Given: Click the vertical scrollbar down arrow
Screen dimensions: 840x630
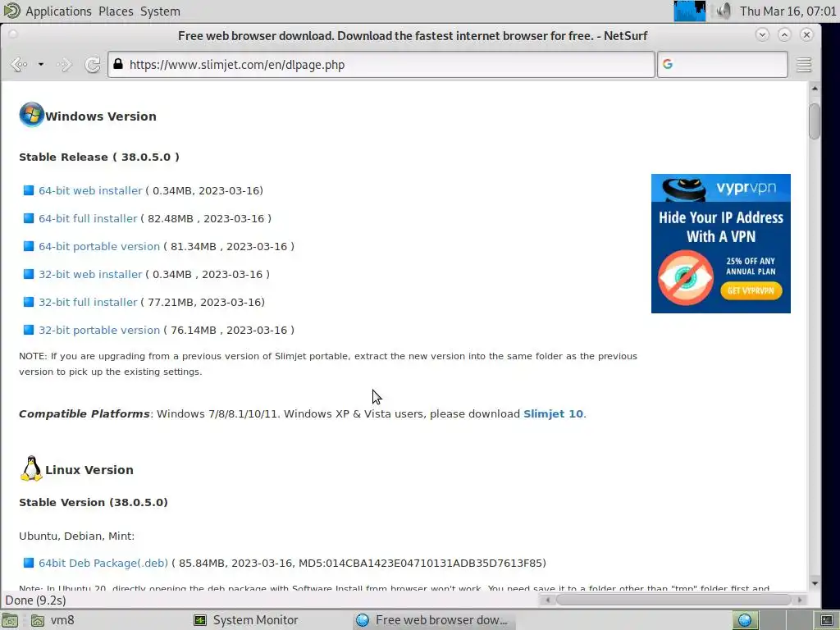Looking at the screenshot, I should point(815,583).
